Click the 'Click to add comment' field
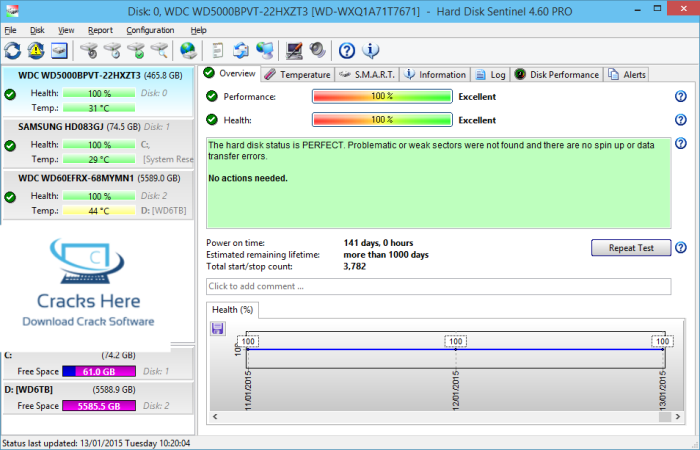 [438, 286]
